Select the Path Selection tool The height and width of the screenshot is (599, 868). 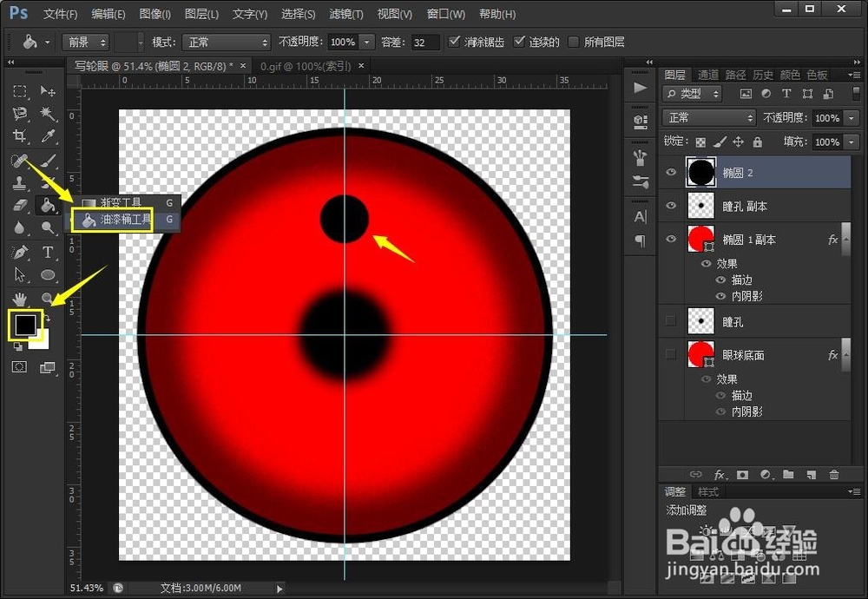tap(20, 275)
